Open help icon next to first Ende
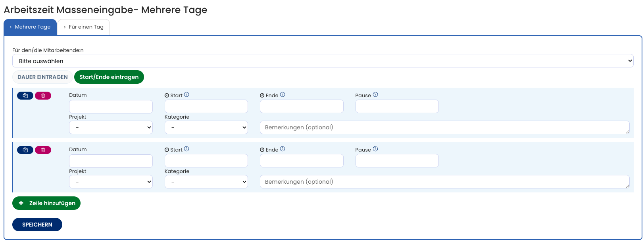Screen dimensions: 644x244 pyautogui.click(x=283, y=95)
